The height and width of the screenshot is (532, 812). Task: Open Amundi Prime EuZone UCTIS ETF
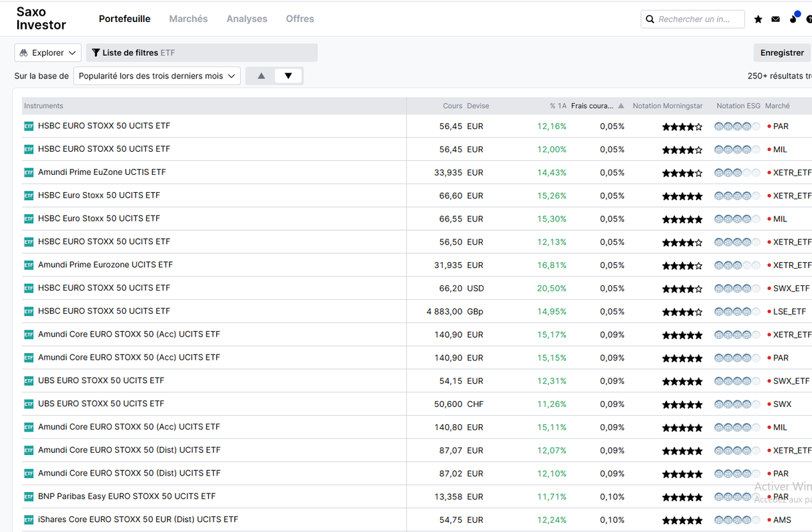(102, 172)
